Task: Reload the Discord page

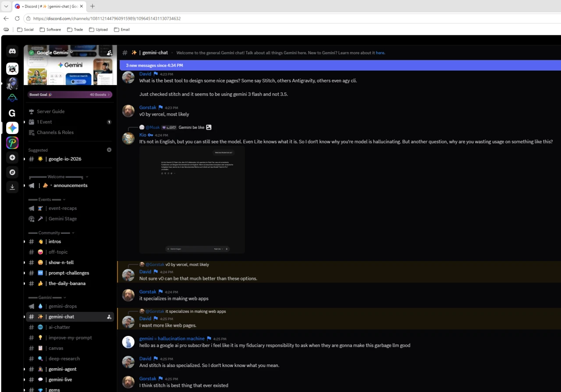Action: point(17,18)
